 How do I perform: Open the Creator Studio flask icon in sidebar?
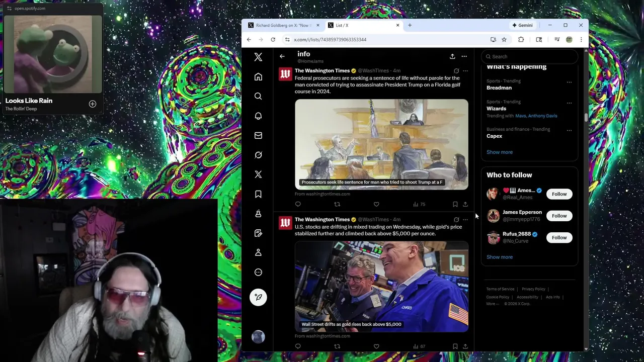coord(258,214)
